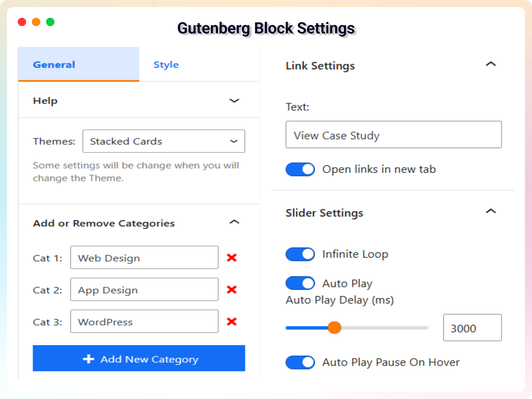Collapse the Slider Settings panel

491,211
